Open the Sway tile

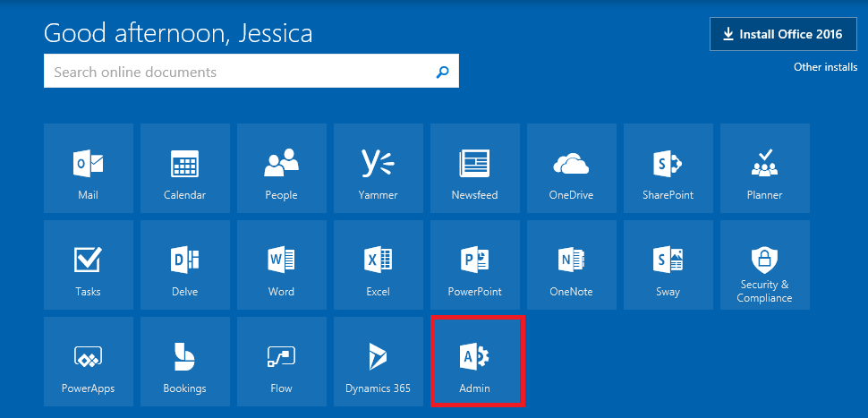click(x=668, y=265)
